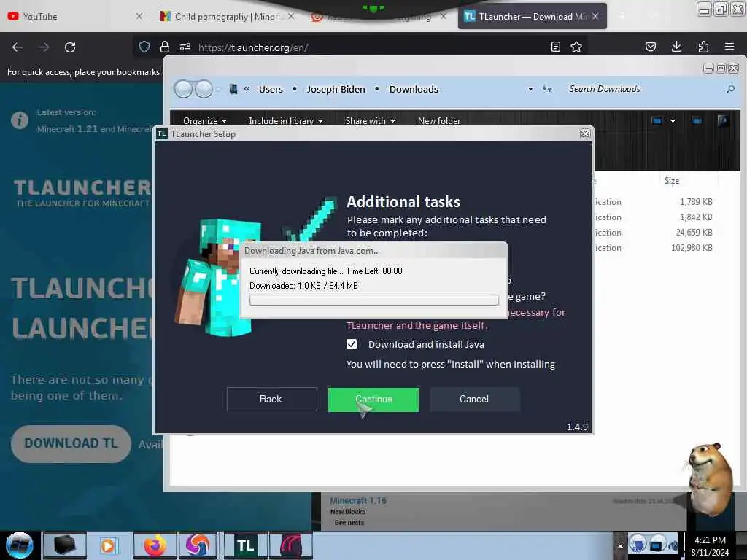Select the file row sized 102,980 KB

coord(654,248)
